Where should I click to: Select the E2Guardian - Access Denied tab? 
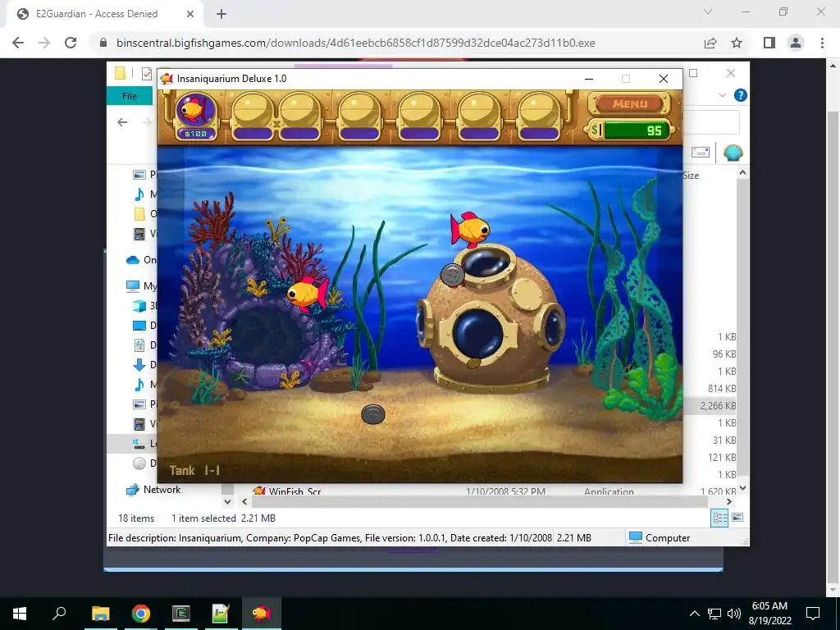point(103,14)
